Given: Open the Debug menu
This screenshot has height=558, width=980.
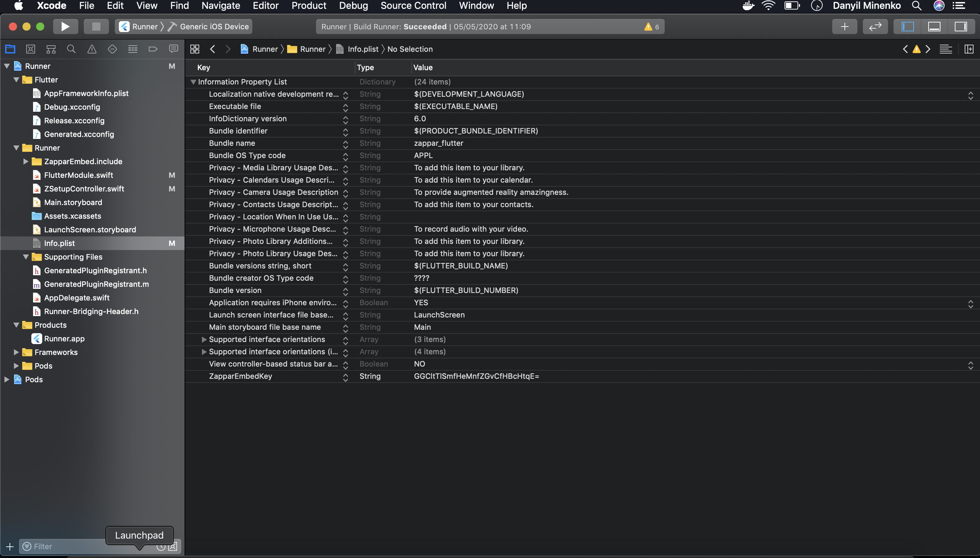Looking at the screenshot, I should [353, 6].
